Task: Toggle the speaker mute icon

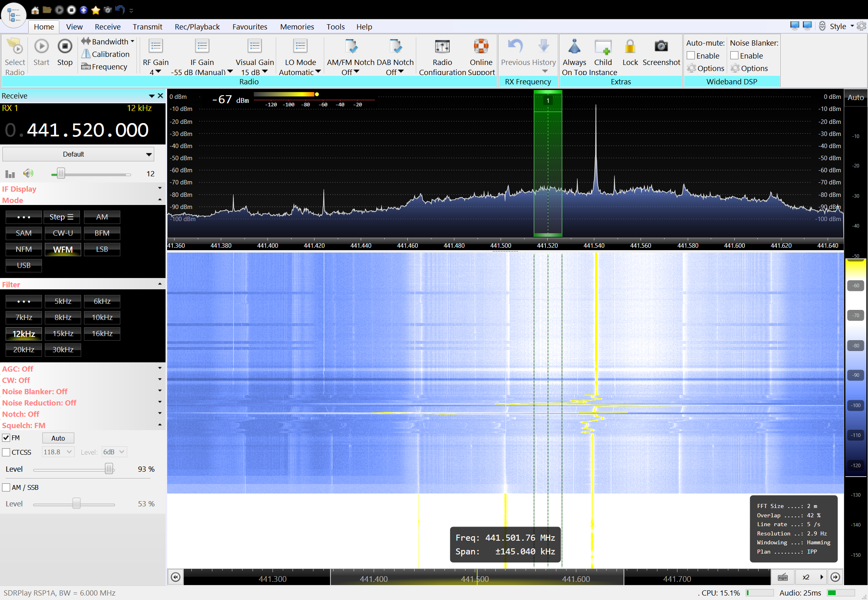Action: tap(28, 174)
